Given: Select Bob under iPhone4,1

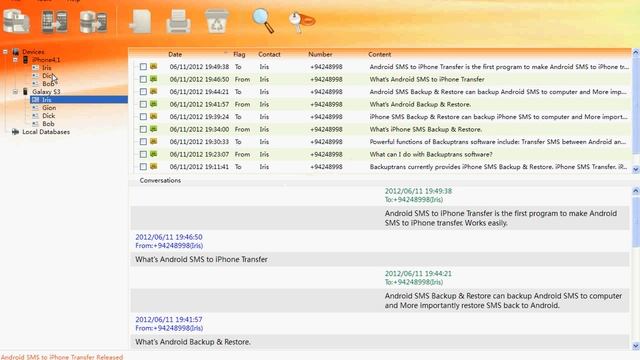Looking at the screenshot, I should 48,84.
